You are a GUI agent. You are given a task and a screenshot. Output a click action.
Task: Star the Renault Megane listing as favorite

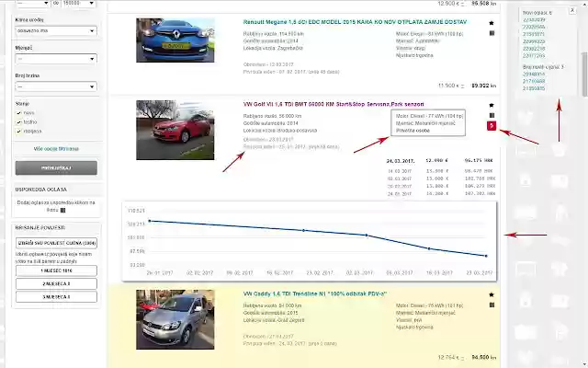click(492, 23)
